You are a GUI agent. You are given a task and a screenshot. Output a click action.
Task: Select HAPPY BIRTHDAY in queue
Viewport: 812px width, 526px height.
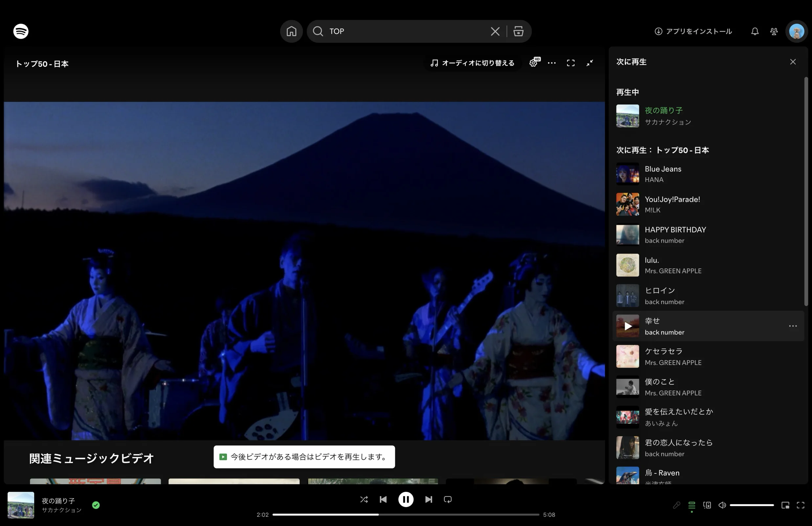pos(708,235)
